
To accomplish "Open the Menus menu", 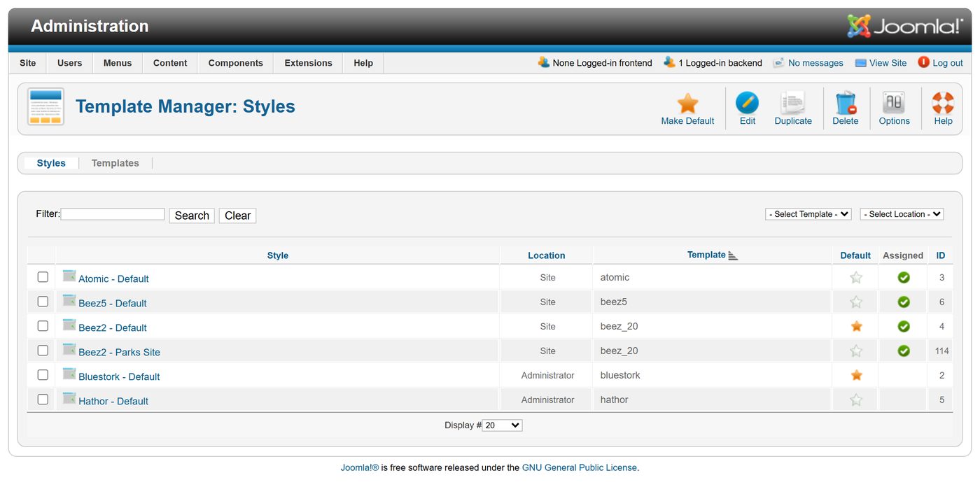I will [x=118, y=63].
